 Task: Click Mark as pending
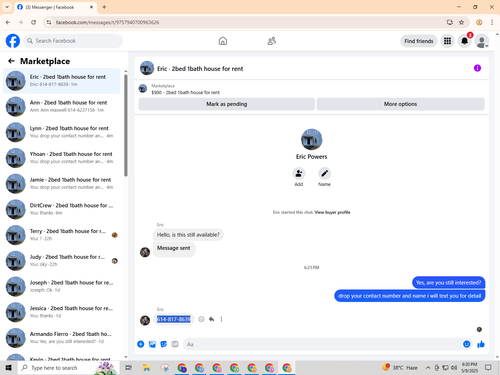pos(226,104)
